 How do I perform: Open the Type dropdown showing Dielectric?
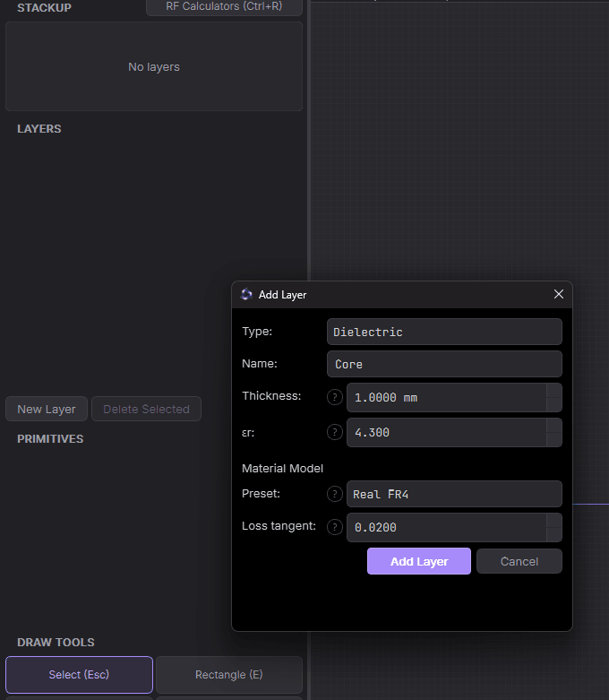[444, 332]
